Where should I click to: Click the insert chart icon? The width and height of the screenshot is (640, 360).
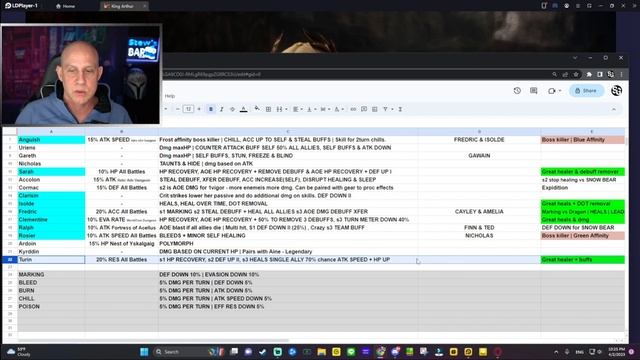(x=375, y=109)
